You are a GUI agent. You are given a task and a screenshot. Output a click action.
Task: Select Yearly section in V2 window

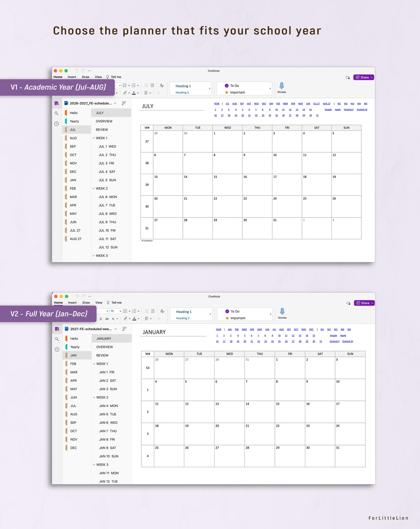pyautogui.click(x=75, y=347)
